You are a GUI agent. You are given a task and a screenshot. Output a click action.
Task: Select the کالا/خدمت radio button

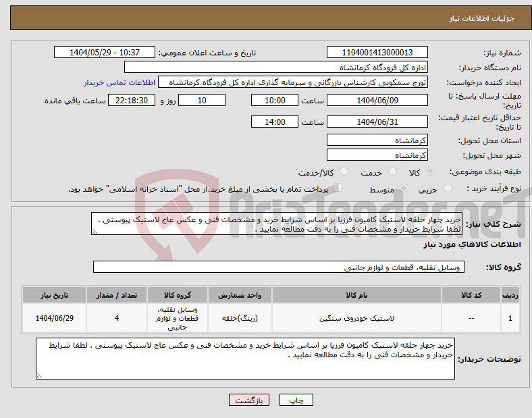click(x=344, y=172)
